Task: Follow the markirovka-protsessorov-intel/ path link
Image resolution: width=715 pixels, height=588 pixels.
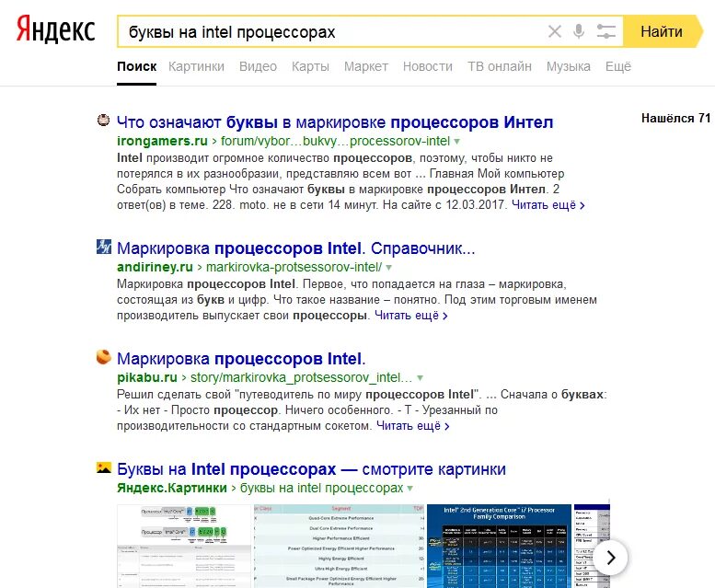Action: [294, 267]
